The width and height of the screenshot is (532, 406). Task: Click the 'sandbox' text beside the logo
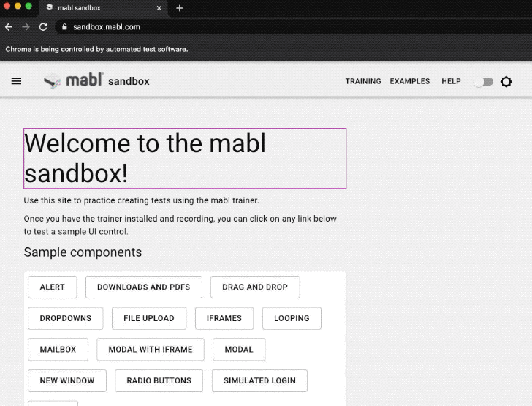tap(129, 81)
